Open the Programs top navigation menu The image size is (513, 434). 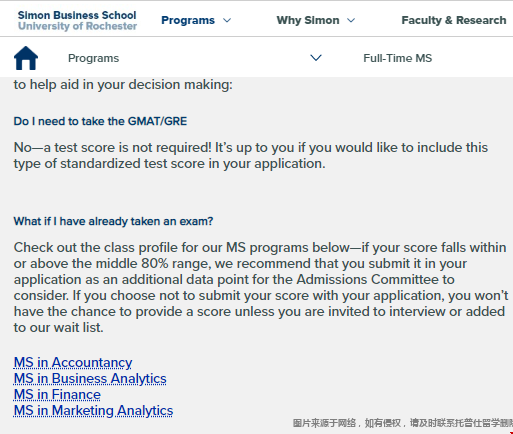tap(188, 20)
